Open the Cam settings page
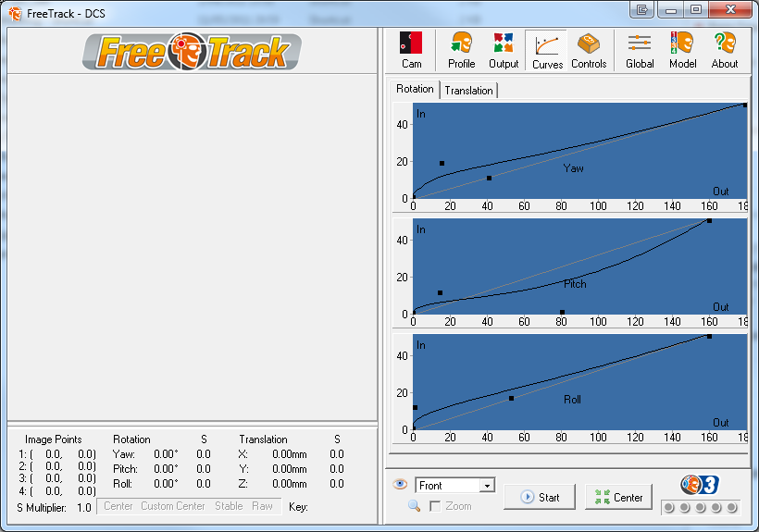Screen dimensions: 759x532 click(411, 50)
